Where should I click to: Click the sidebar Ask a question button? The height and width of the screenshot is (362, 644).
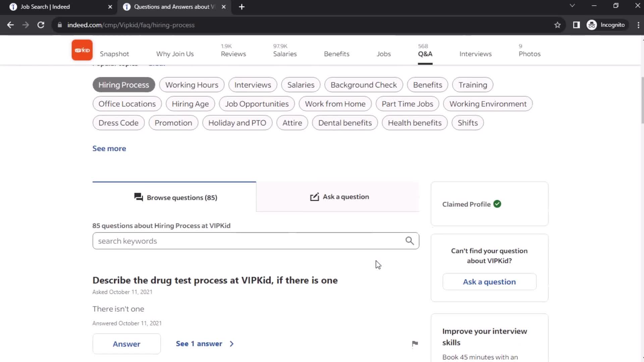[489, 282]
